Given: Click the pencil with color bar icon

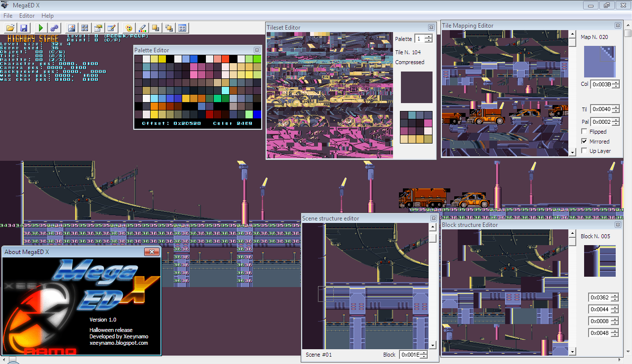Looking at the screenshot, I should pyautogui.click(x=142, y=28).
